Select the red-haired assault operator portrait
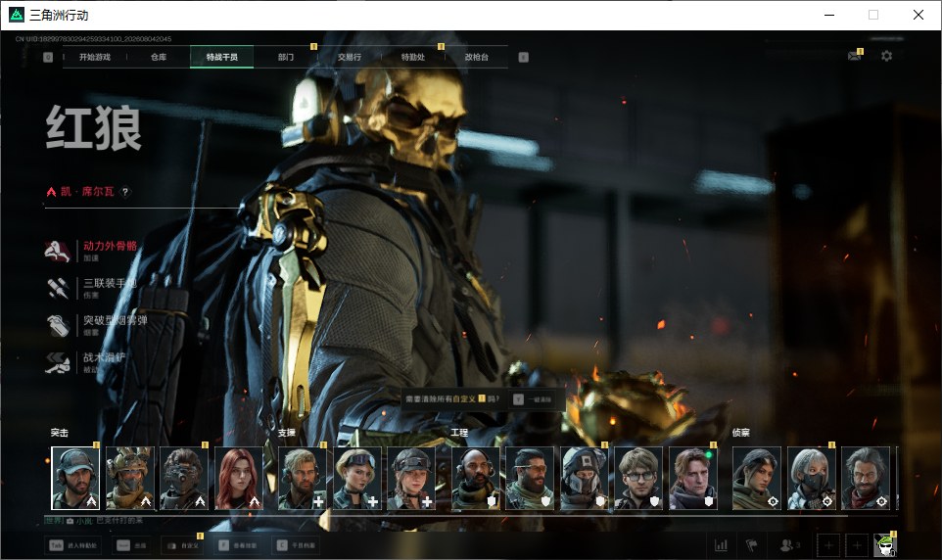The height and width of the screenshot is (560, 942). pyautogui.click(x=239, y=479)
